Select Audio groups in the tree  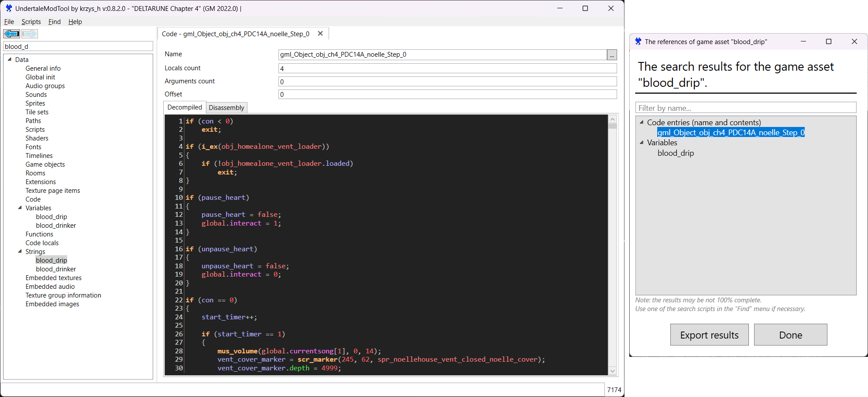pos(45,86)
